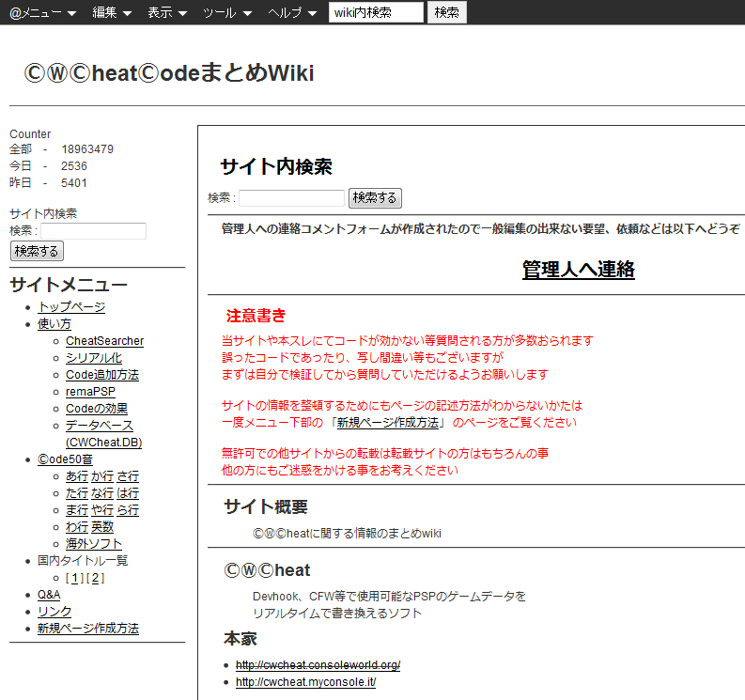Click the サイトメニュー sidebar heading

click(x=69, y=285)
